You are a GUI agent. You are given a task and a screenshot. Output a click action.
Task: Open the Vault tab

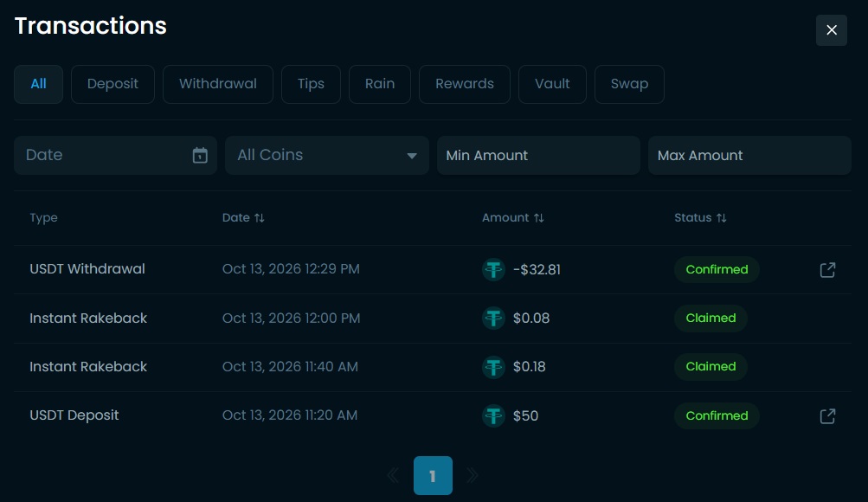tap(552, 84)
